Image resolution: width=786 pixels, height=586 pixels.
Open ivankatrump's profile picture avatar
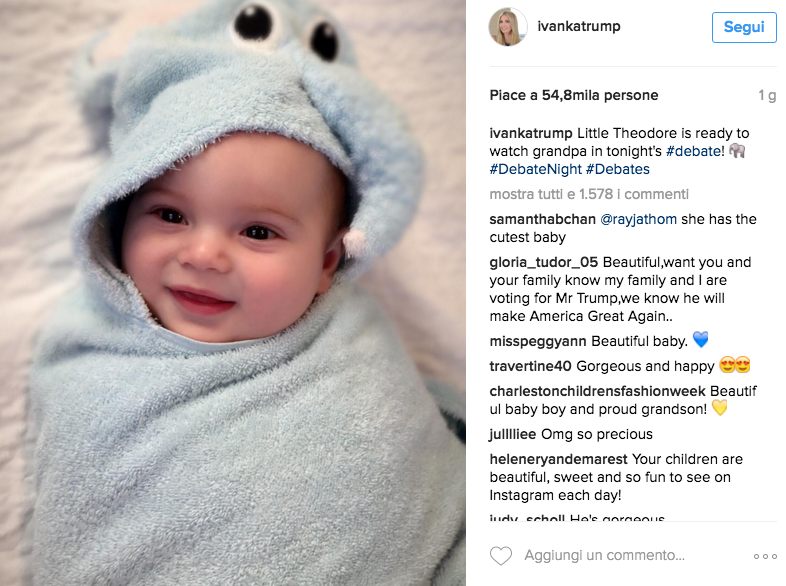pyautogui.click(x=508, y=27)
